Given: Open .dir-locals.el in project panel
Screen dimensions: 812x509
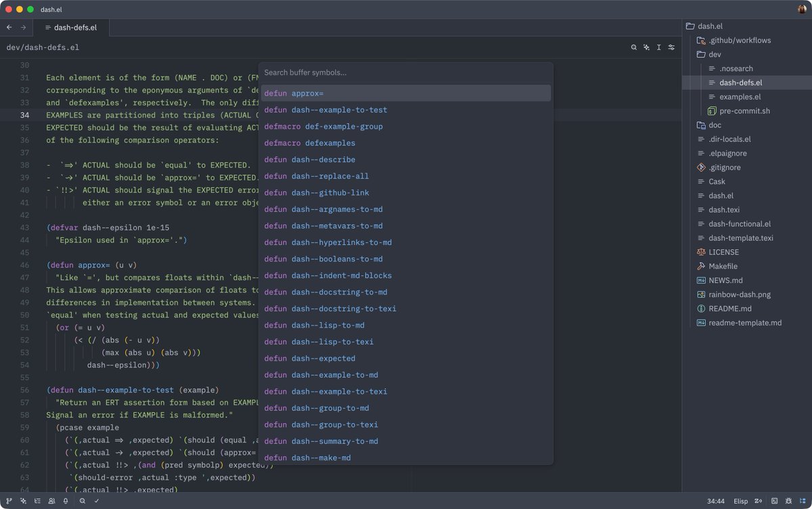Looking at the screenshot, I should (x=747, y=139).
